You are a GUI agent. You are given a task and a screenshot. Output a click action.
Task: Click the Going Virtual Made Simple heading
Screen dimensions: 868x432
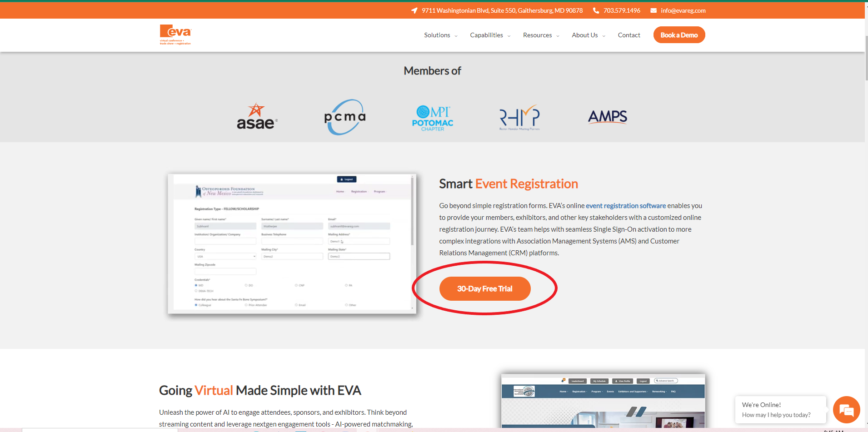(x=260, y=391)
